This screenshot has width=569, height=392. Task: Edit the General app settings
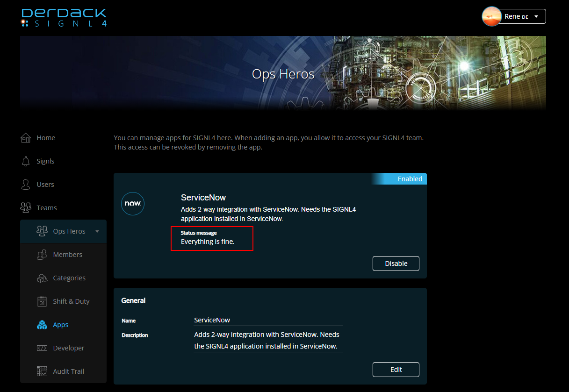click(396, 370)
